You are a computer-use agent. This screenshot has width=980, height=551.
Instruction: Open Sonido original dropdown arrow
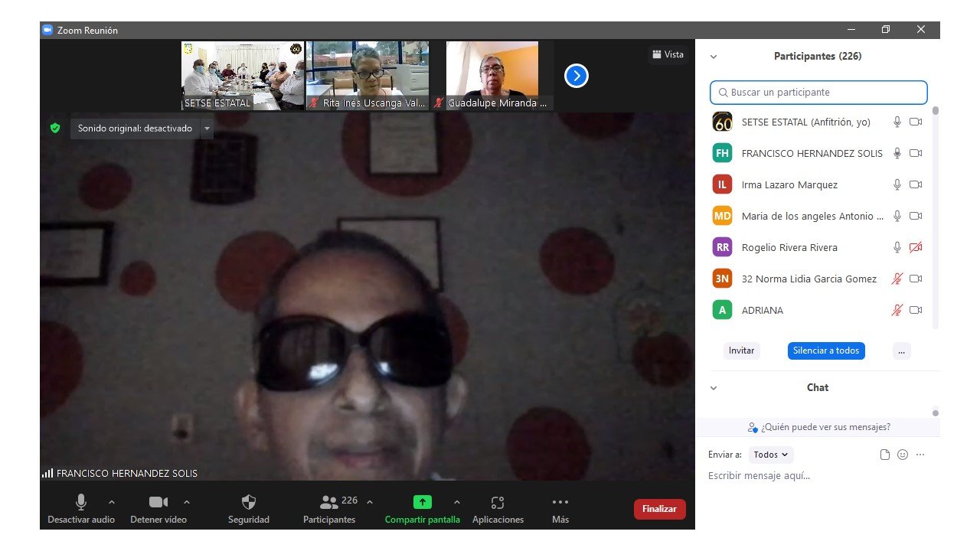[207, 129]
